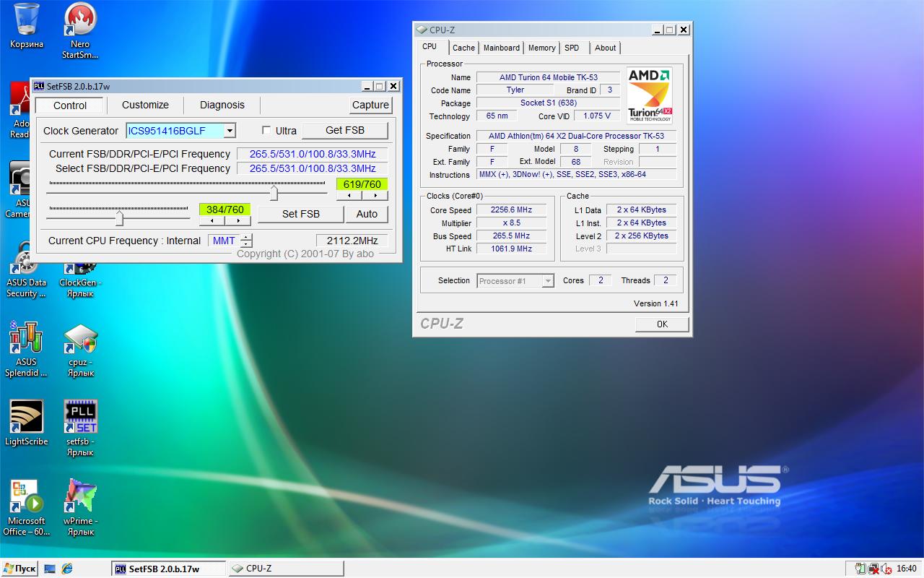Open ASUS Camera desktop shortcut
This screenshot has height=578, width=924.
click(x=19, y=189)
